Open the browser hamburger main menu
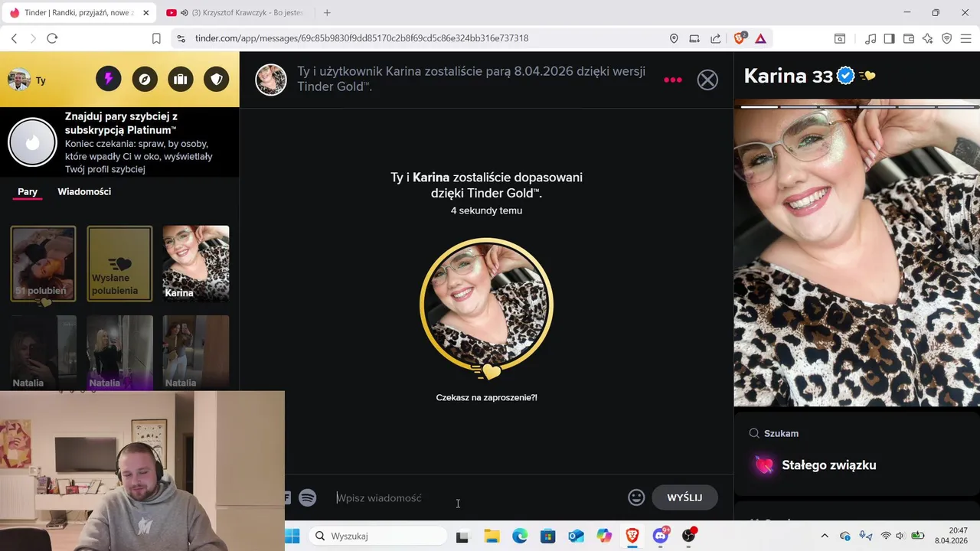980x551 pixels. (966, 38)
